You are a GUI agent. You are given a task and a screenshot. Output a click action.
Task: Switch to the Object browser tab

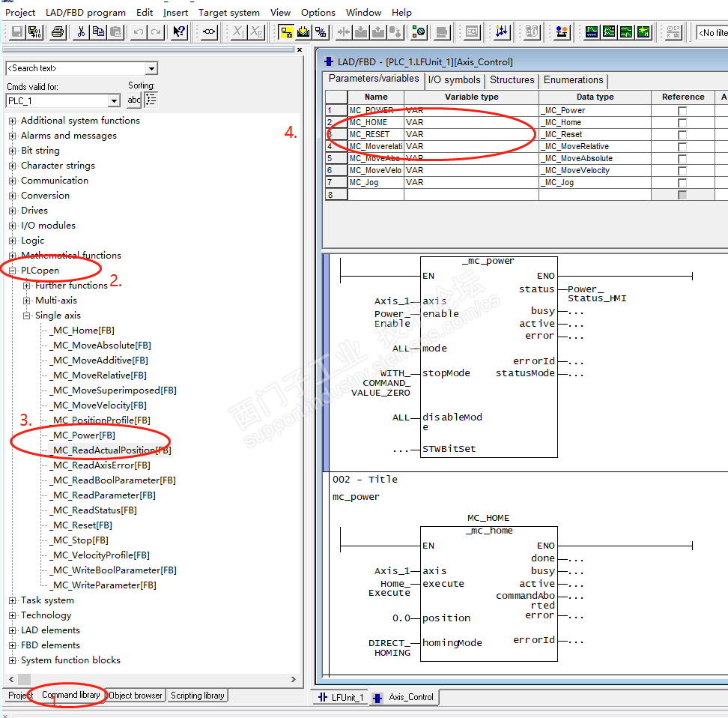[x=136, y=696]
